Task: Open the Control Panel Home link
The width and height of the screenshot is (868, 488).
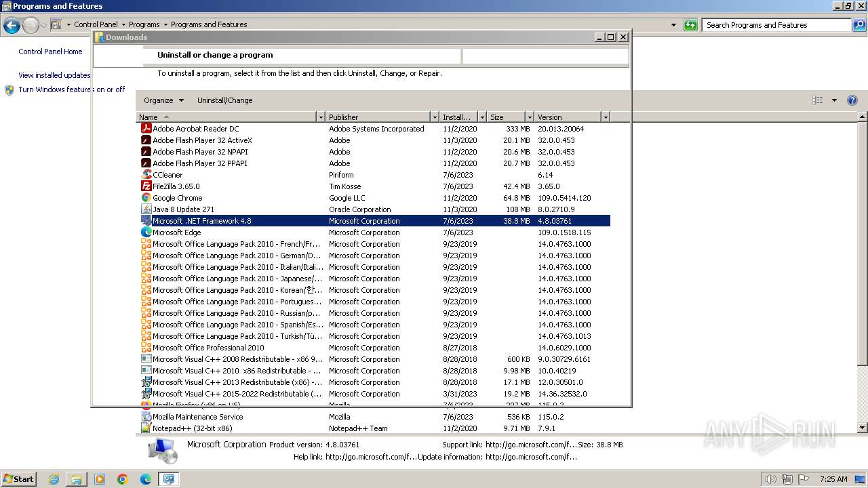Action: [50, 52]
